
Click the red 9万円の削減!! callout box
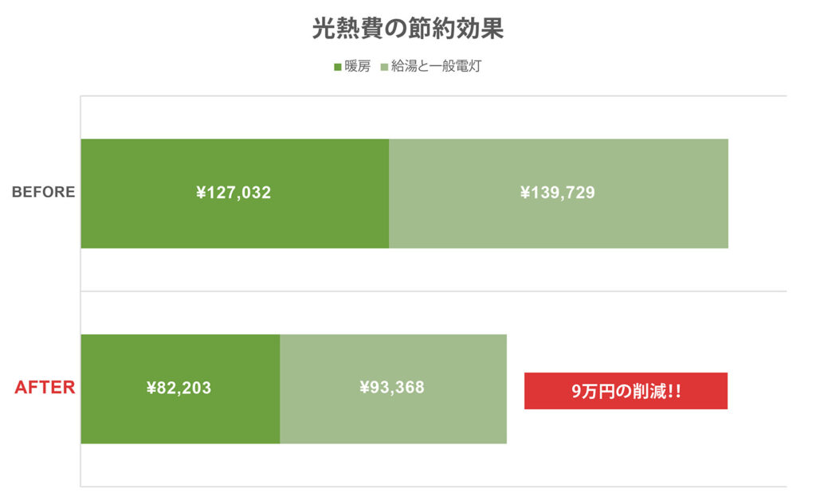tap(626, 391)
